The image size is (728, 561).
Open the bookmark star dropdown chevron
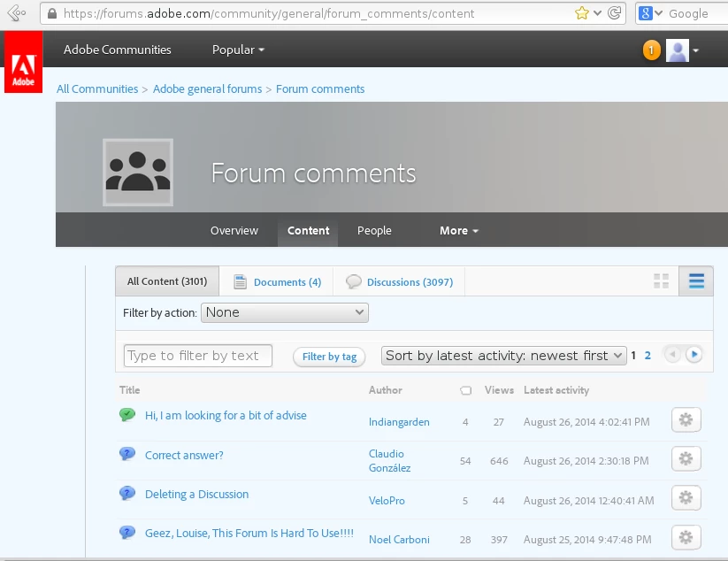pos(598,13)
